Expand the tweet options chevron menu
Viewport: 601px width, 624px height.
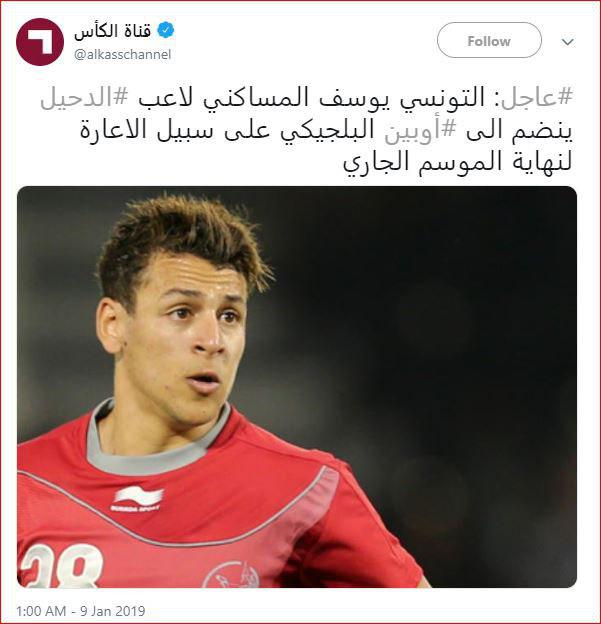tap(568, 41)
